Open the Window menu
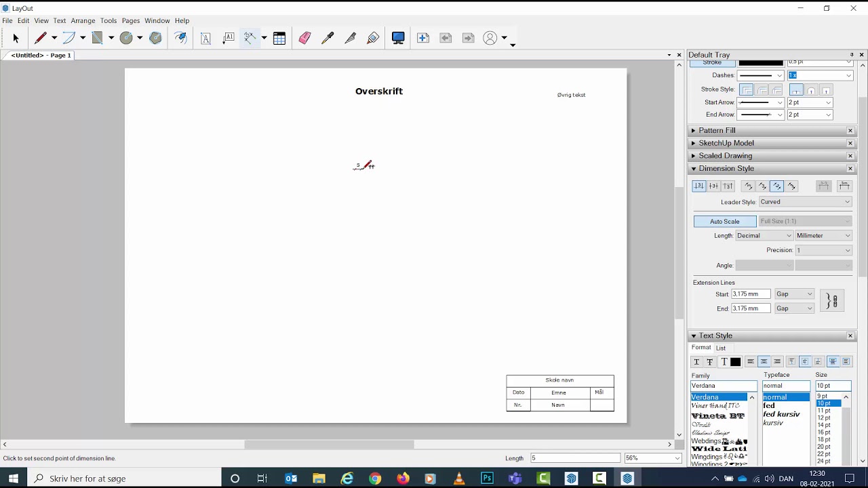This screenshot has width=868, height=488. 157,21
